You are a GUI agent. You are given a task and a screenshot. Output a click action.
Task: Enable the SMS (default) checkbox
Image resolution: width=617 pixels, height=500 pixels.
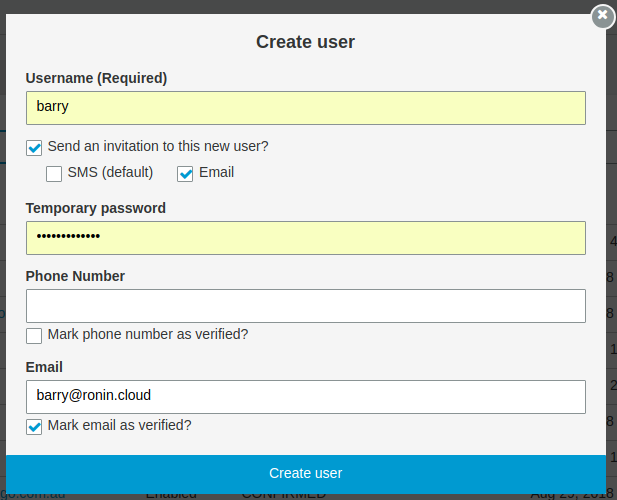coord(54,174)
